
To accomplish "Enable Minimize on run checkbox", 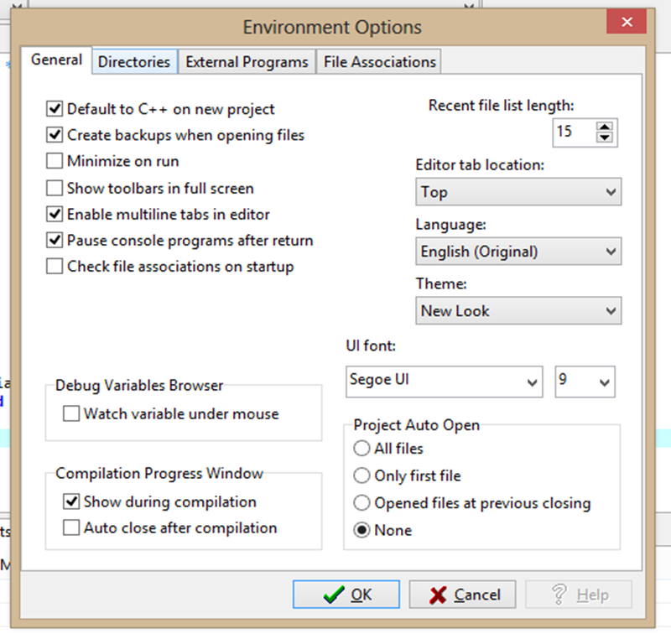I will (x=55, y=161).
